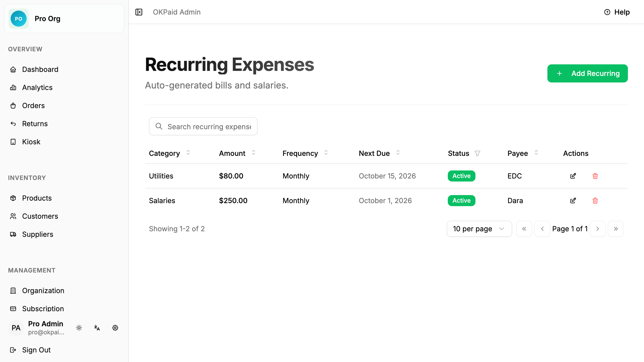
Task: Click the Active badge for Utilities
Action: (461, 176)
